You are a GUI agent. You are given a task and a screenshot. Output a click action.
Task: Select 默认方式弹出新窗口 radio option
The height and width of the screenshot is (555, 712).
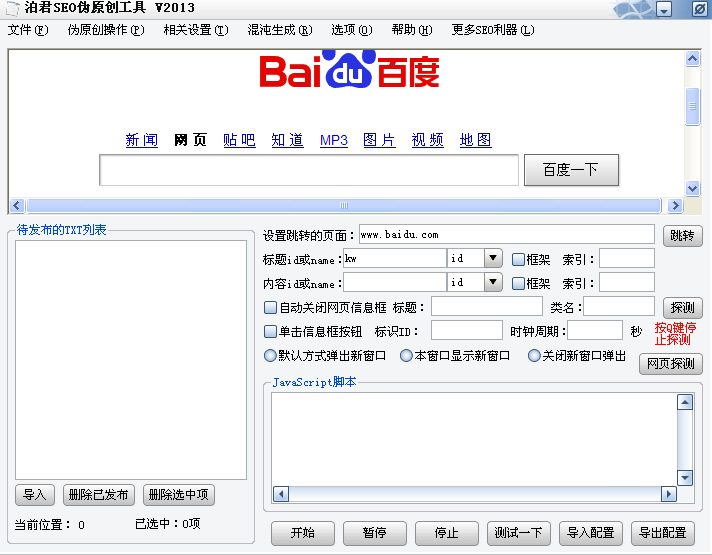pos(270,355)
